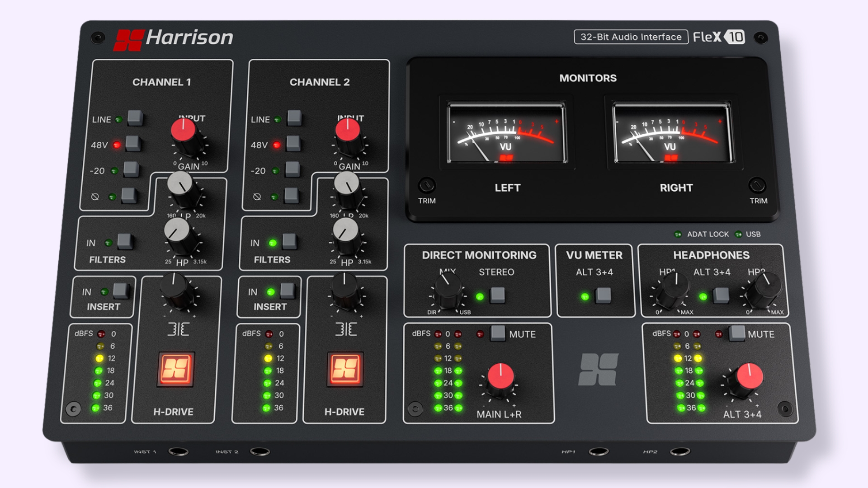Image resolution: width=868 pixels, height=488 pixels.
Task: Click the MAIN L+R dBFS stereo meter
Action: click(x=448, y=371)
